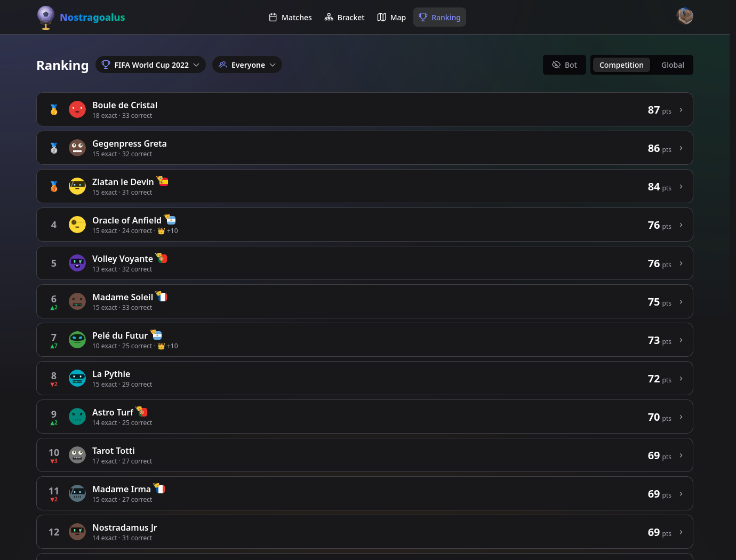Viewport: 736px width, 560px height.
Task: Click the France flag beside Madame Soleil
Action: point(162,297)
